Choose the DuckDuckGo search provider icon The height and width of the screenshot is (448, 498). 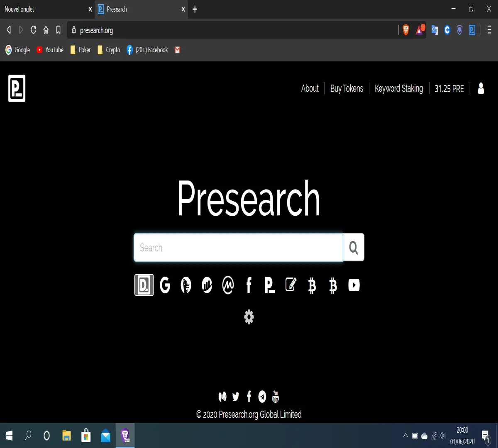point(186,285)
